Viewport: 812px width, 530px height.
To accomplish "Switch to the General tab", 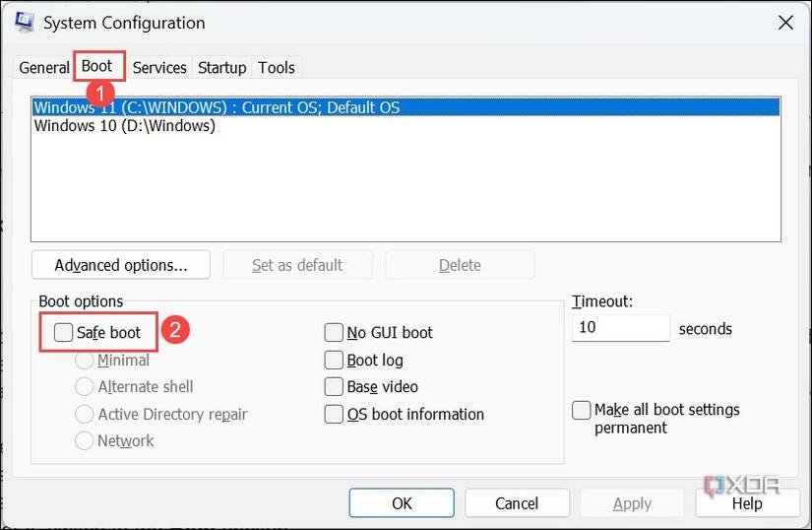I will [x=44, y=67].
